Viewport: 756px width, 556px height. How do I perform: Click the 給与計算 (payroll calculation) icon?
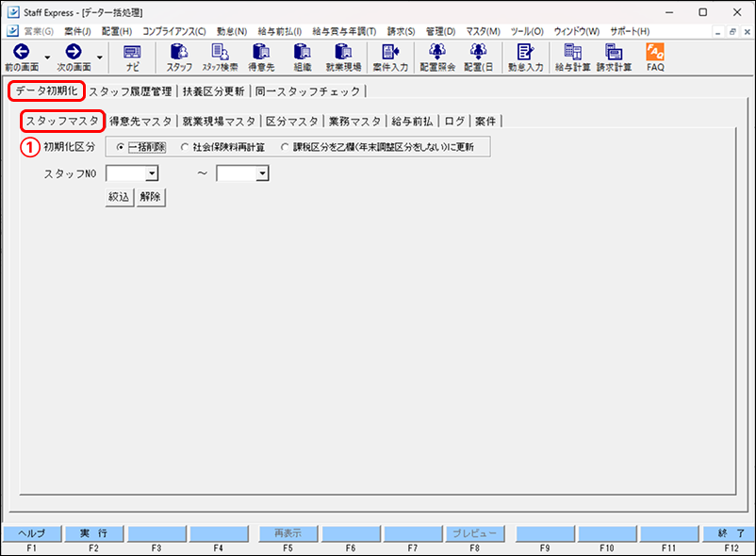click(569, 58)
